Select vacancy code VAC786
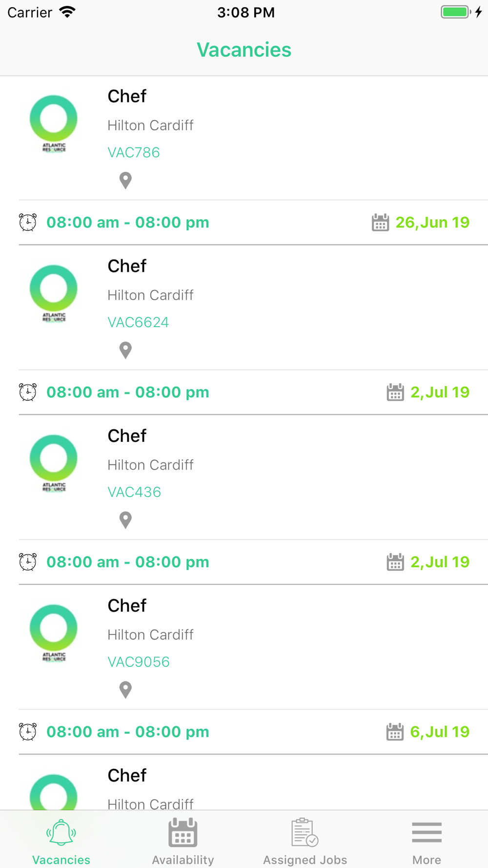 [134, 152]
